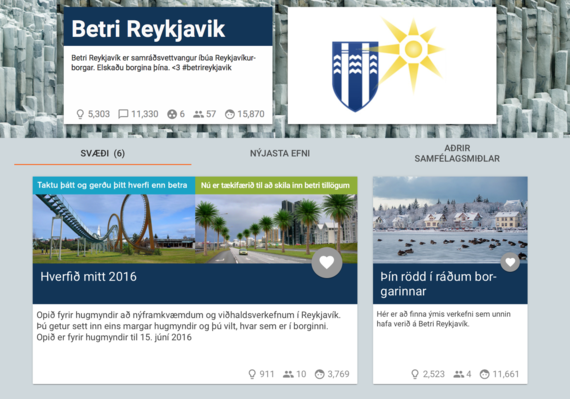570x399 pixels.
Task: Click the green 'Nú er tækifærið' banner
Action: tap(276, 185)
